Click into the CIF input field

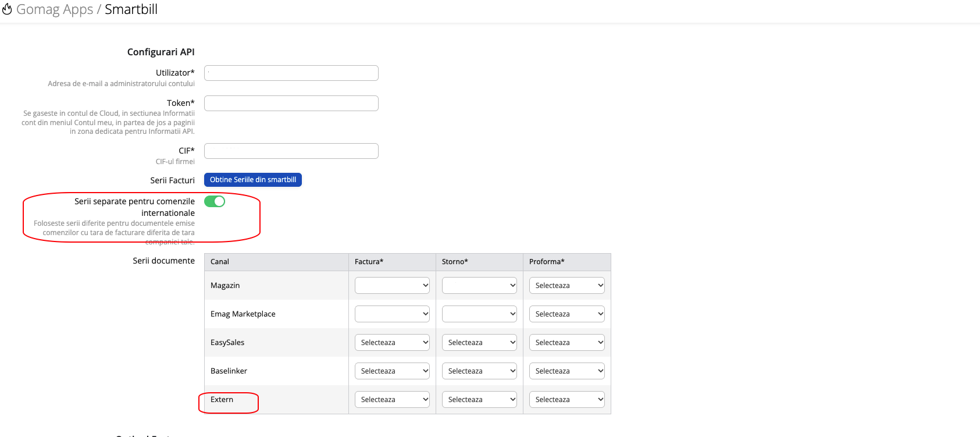[291, 151]
